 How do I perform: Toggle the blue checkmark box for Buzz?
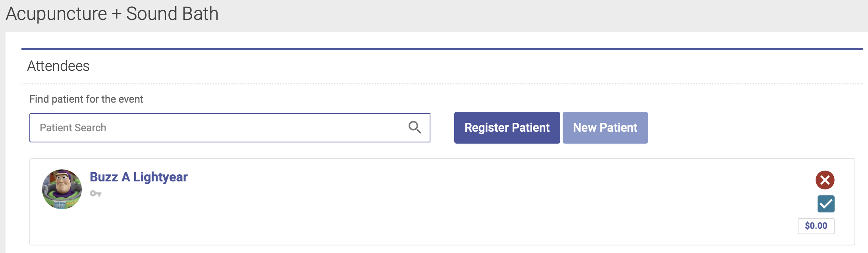[x=826, y=204]
